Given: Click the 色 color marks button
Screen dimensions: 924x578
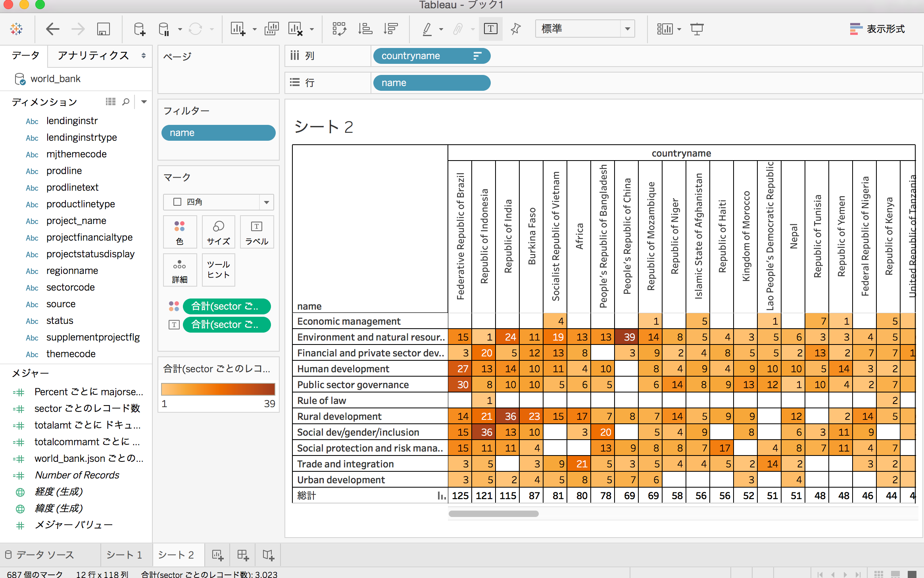Looking at the screenshot, I should click(x=180, y=232).
